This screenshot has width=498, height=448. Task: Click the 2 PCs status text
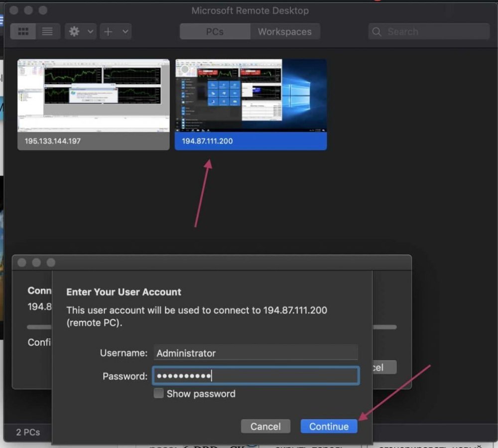click(x=28, y=433)
